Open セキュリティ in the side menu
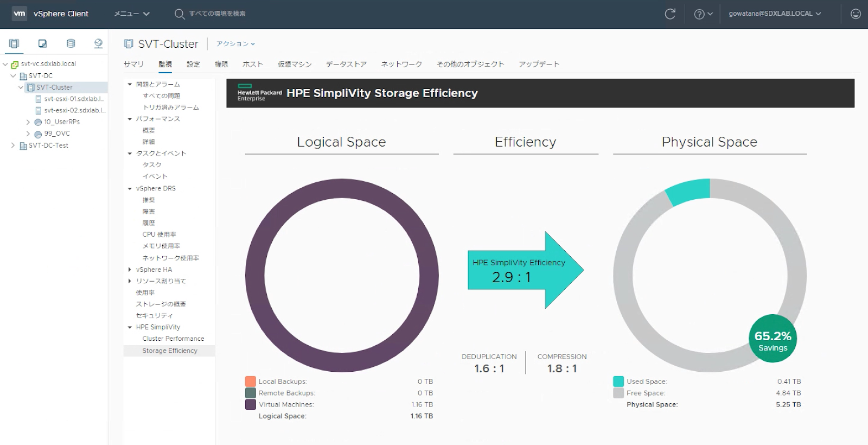This screenshot has width=868, height=445. (x=154, y=316)
